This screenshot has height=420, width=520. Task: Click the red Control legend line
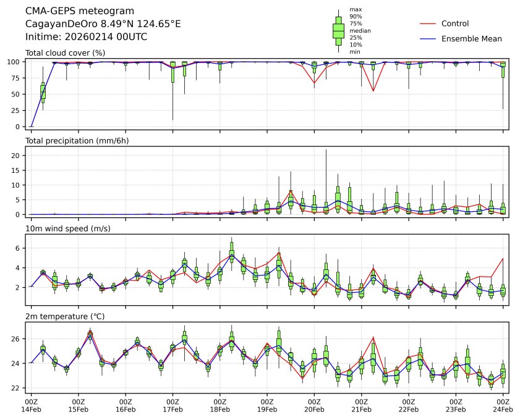pyautogui.click(x=428, y=23)
